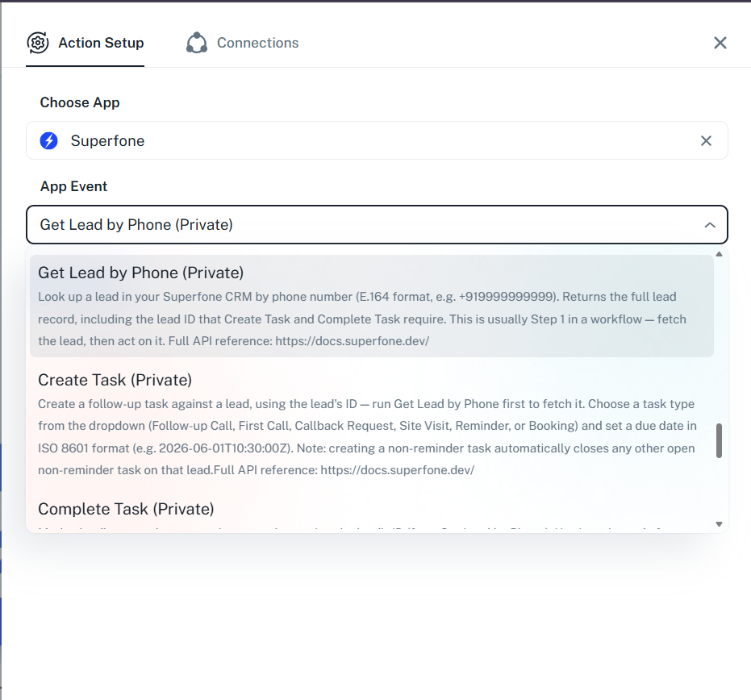This screenshot has height=700, width=751.
Task: Click the App Event field showing Get Lead by Phone
Action: coord(377,224)
